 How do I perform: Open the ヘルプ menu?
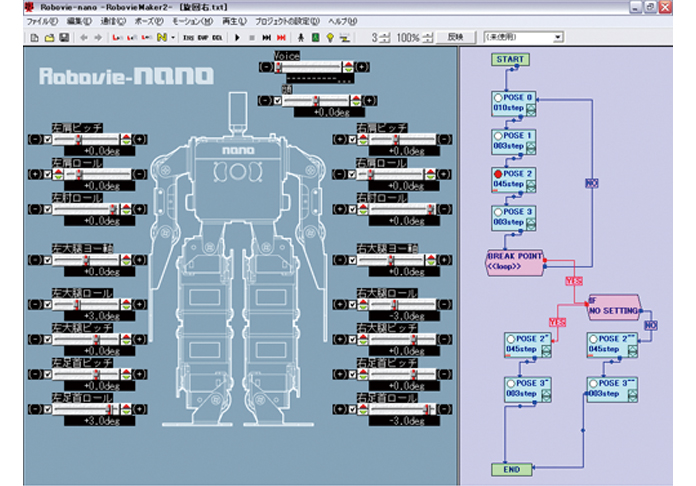point(343,21)
